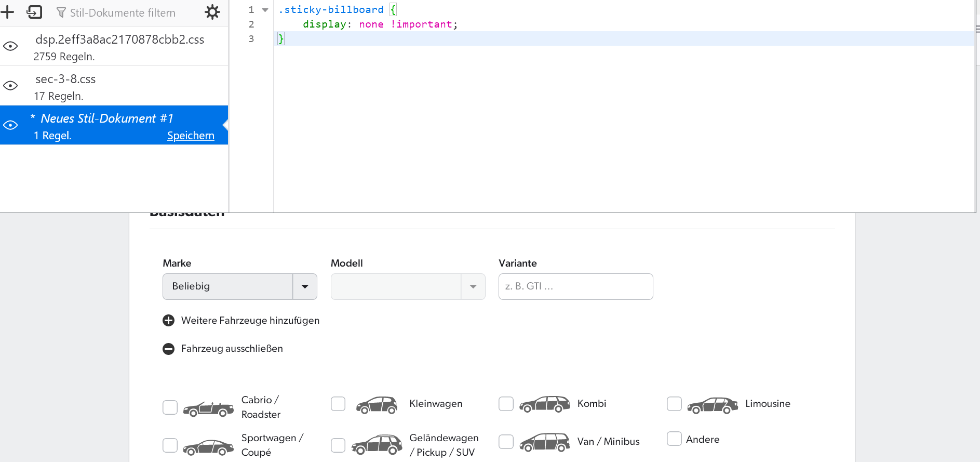Toggle visibility of sec-3-8.css stylesheet
This screenshot has height=462, width=980.
click(10, 86)
